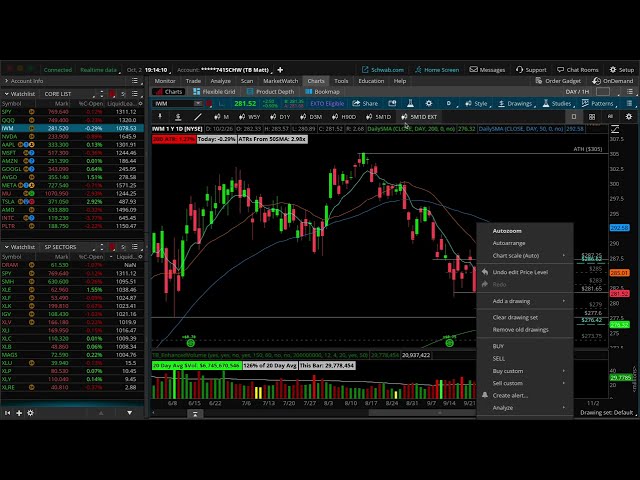Go to Home Screen
640x480 pixels.
(437, 70)
